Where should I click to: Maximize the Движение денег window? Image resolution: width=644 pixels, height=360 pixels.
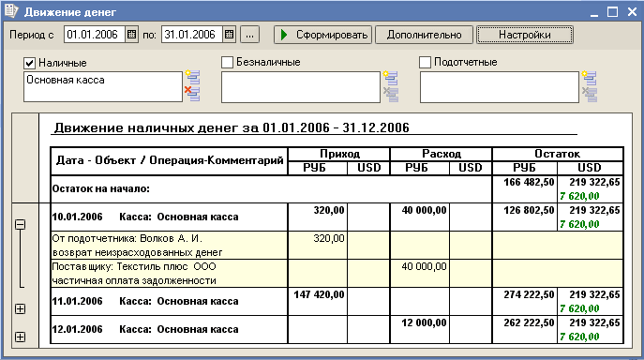coord(612,11)
